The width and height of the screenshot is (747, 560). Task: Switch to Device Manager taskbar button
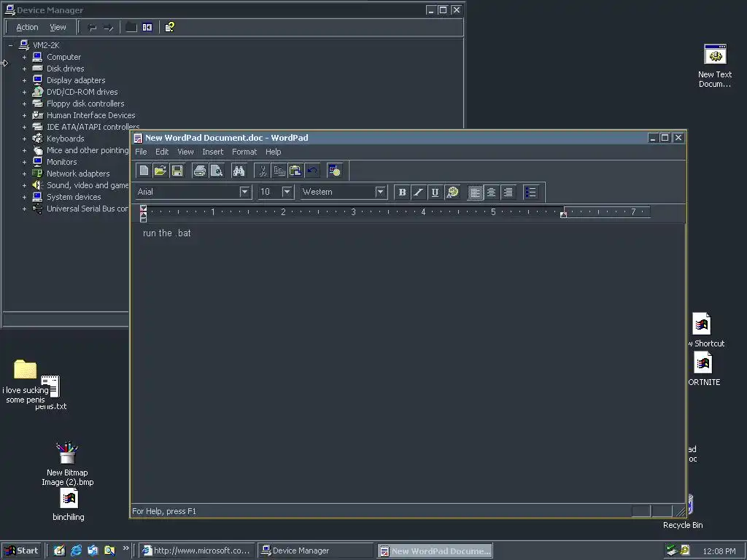click(315, 551)
